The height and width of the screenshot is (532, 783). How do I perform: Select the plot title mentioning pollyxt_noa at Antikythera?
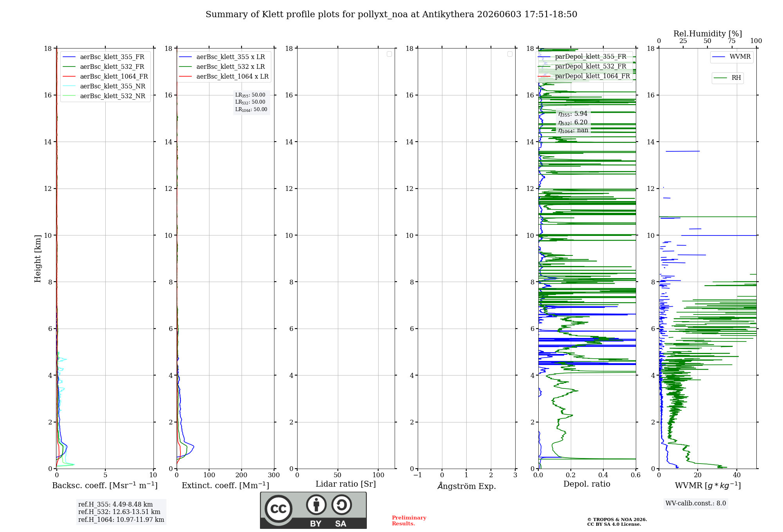[391, 14]
